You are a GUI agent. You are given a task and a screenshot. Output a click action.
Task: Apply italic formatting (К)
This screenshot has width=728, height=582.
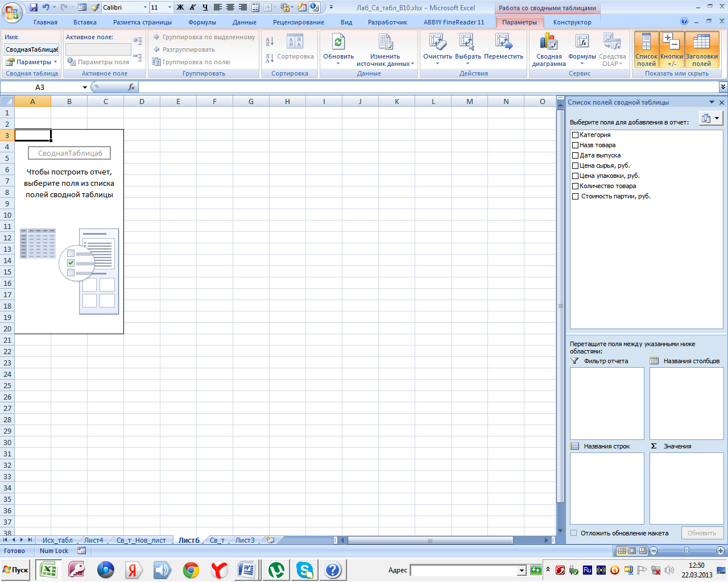tap(193, 7)
